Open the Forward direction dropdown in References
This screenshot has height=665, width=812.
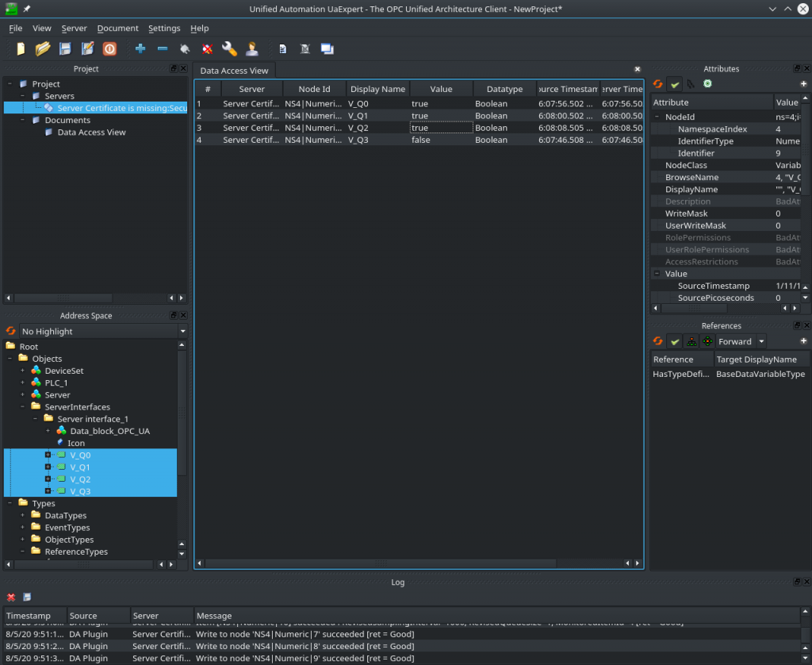(x=741, y=341)
